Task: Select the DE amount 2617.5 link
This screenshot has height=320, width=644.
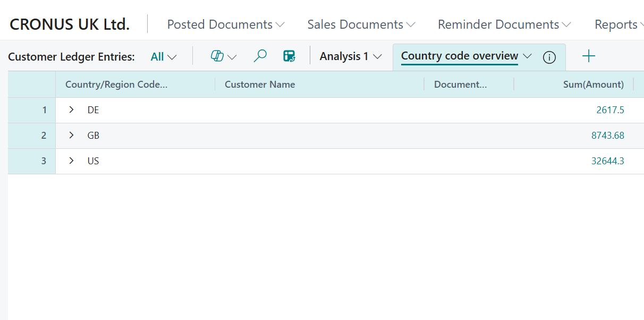Action: [610, 110]
